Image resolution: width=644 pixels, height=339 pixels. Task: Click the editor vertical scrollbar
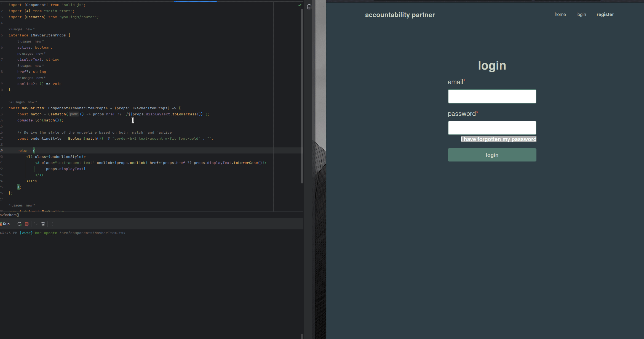(302, 97)
